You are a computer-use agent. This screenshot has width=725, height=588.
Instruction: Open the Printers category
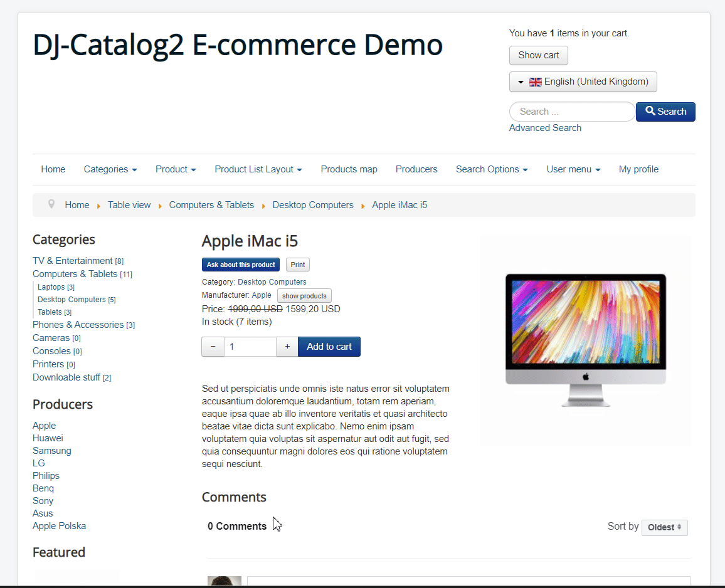(48, 364)
